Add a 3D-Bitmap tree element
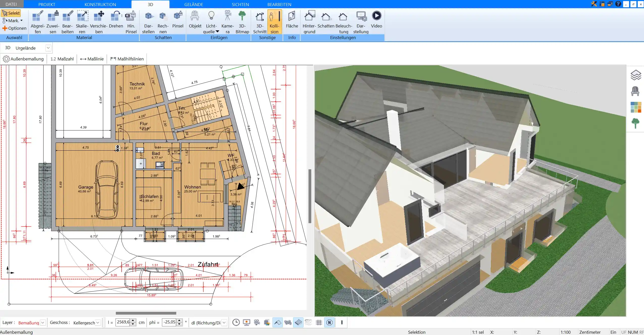 pyautogui.click(x=242, y=22)
